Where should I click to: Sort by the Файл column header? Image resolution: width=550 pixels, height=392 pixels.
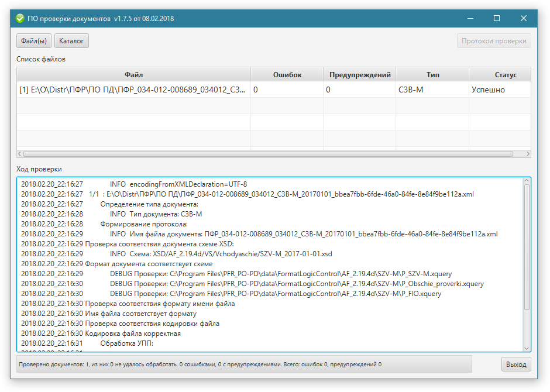(133, 74)
